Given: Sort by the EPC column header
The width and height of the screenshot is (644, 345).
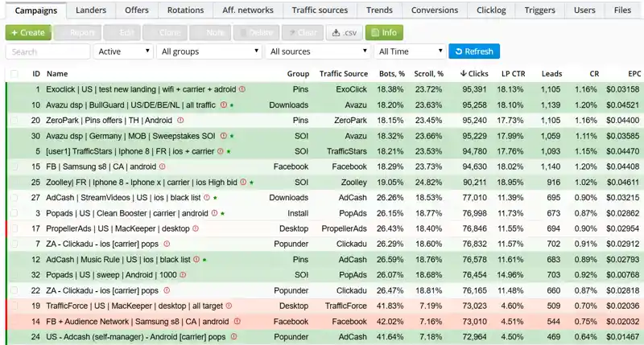Looking at the screenshot, I should (x=634, y=74).
